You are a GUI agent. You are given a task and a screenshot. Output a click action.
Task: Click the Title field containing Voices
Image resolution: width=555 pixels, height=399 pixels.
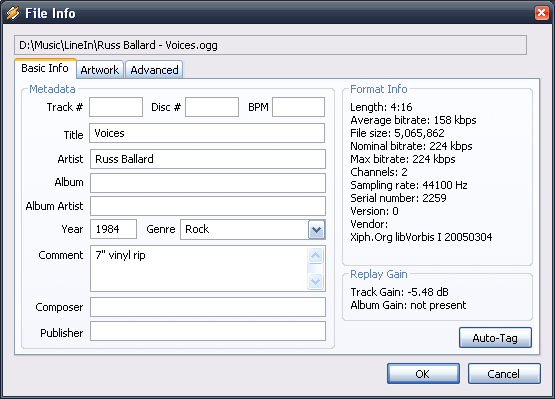point(207,133)
